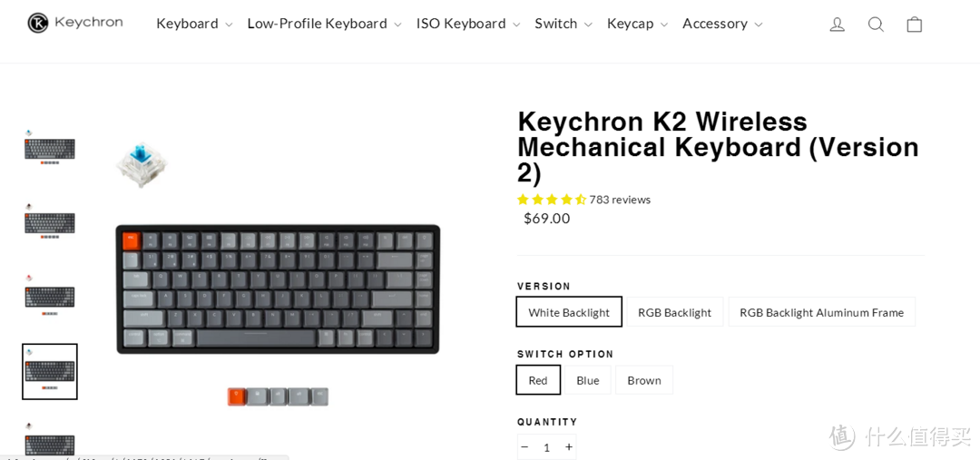980x460 pixels.
Task: Select the first keyboard thumbnail
Action: click(49, 148)
